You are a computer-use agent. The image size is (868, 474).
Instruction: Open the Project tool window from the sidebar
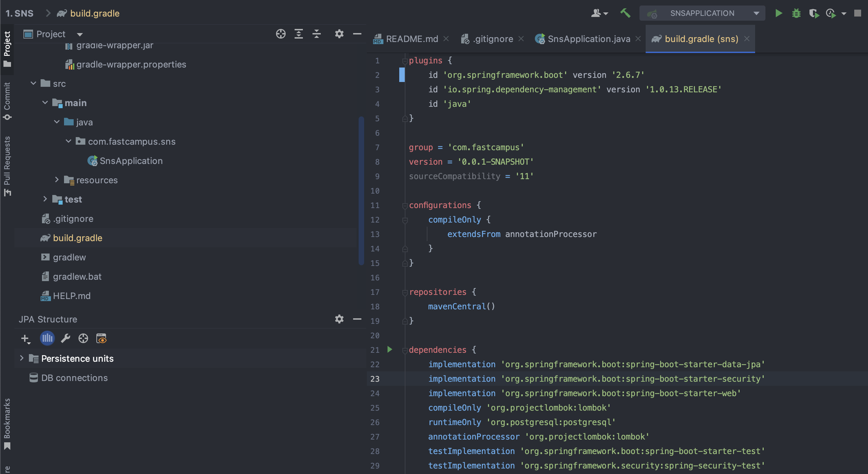coord(7,49)
